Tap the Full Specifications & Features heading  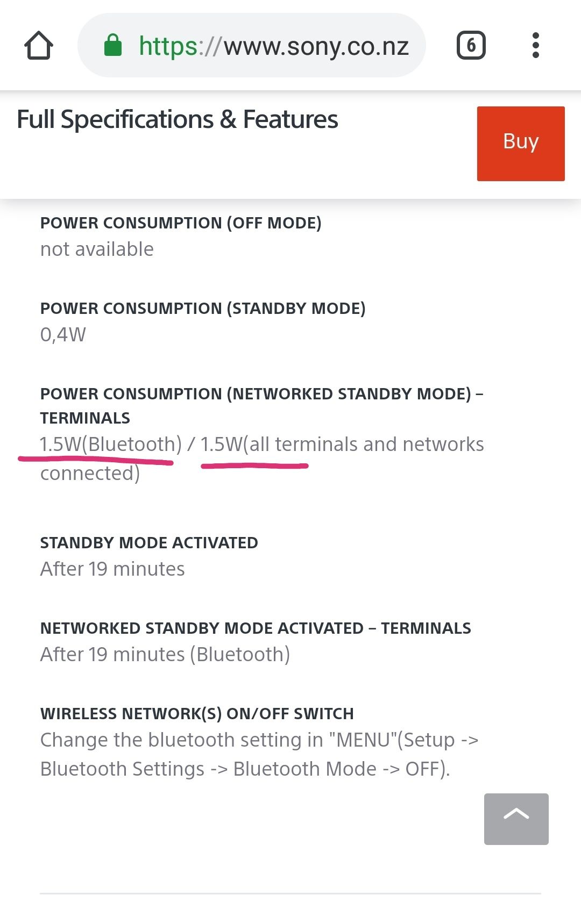click(x=178, y=119)
